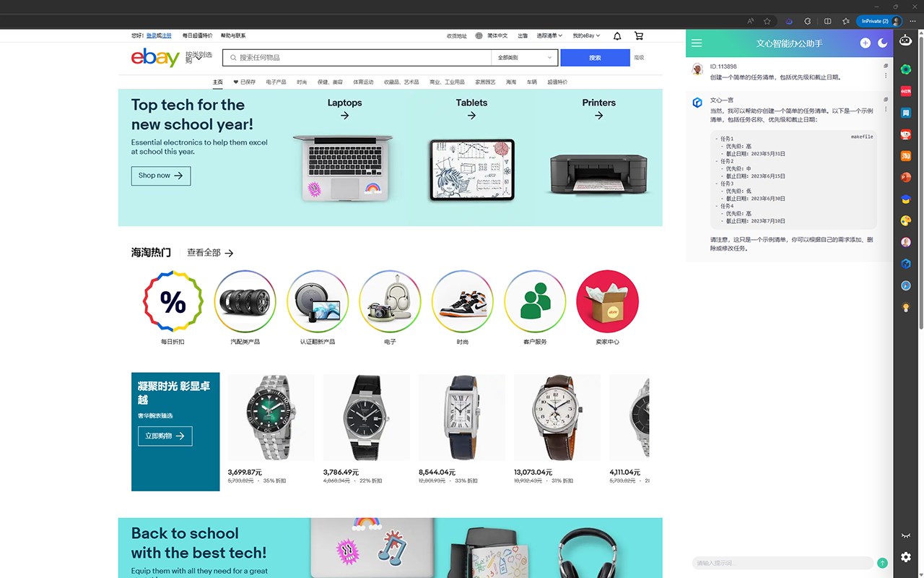Open sidebar settings gear
The width and height of the screenshot is (924, 578).
[906, 557]
